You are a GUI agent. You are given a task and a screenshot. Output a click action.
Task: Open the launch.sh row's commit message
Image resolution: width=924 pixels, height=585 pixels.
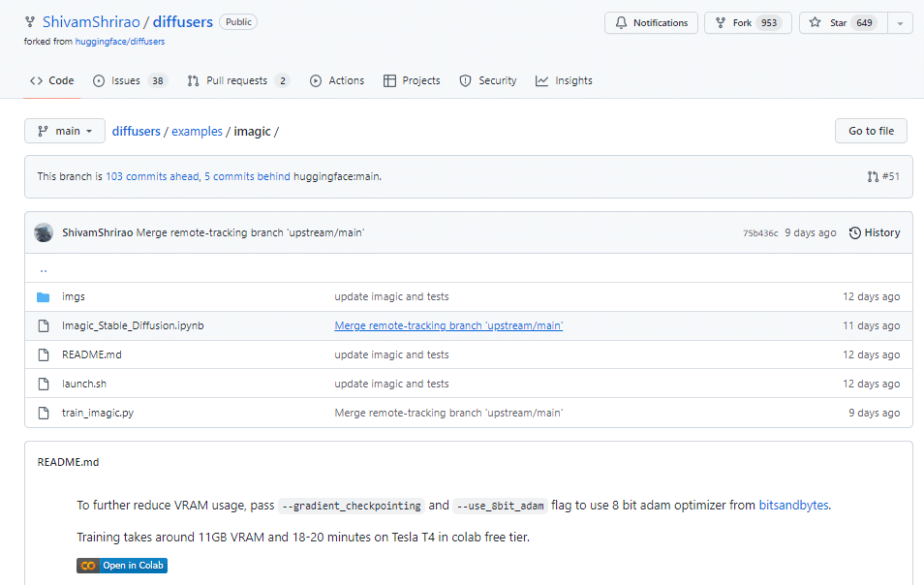tap(391, 384)
